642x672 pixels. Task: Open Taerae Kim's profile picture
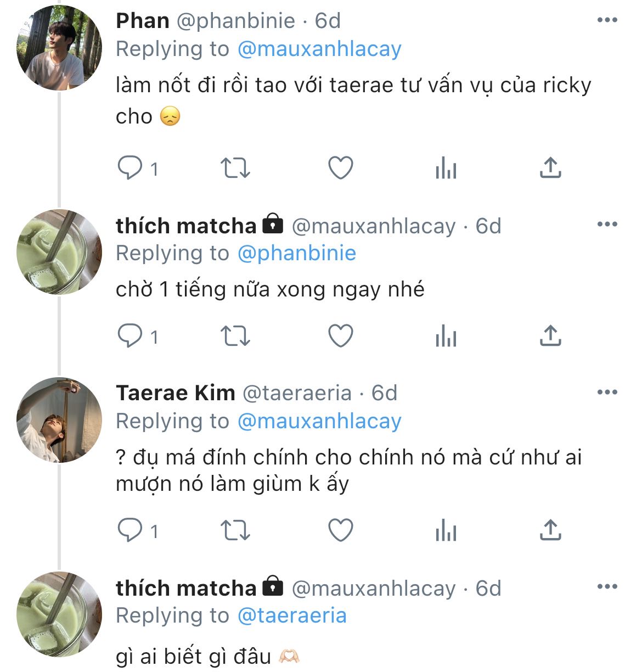(x=59, y=420)
